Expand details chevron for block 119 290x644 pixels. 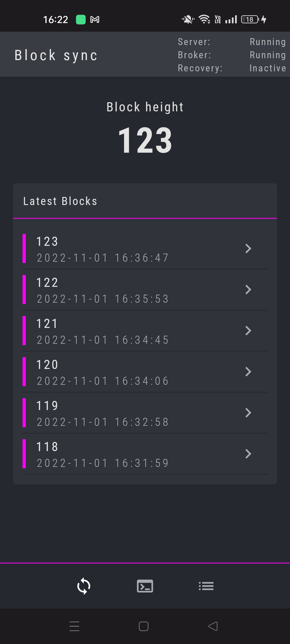point(248,413)
